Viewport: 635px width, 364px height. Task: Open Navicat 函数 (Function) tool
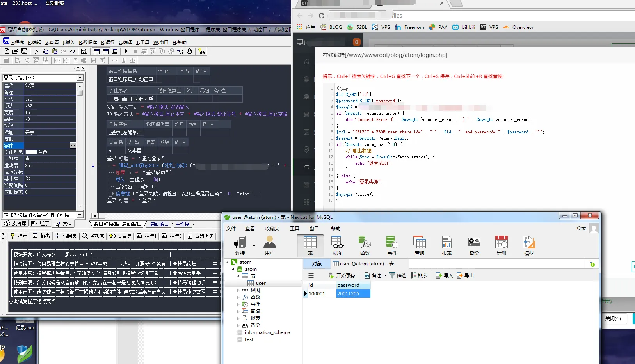coord(365,246)
